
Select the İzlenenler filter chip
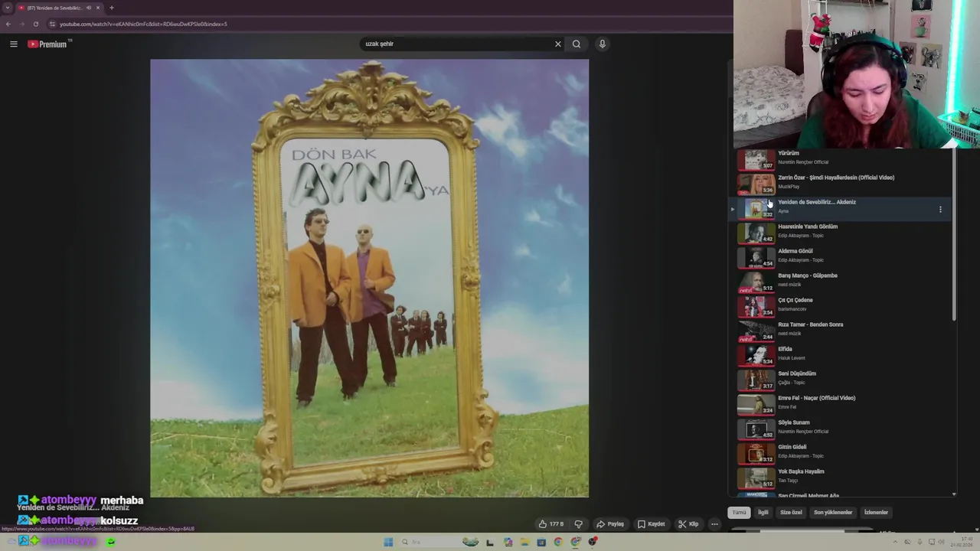[x=876, y=513]
